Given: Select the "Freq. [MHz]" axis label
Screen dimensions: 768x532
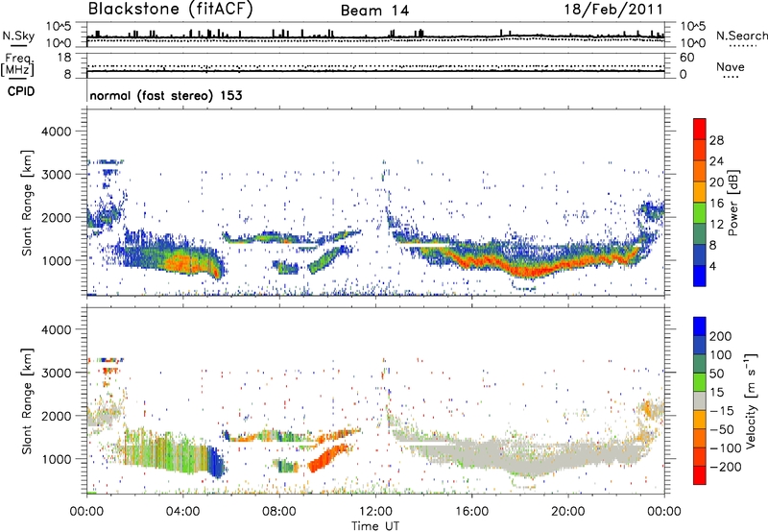Looking at the screenshot, I should click(x=17, y=65).
